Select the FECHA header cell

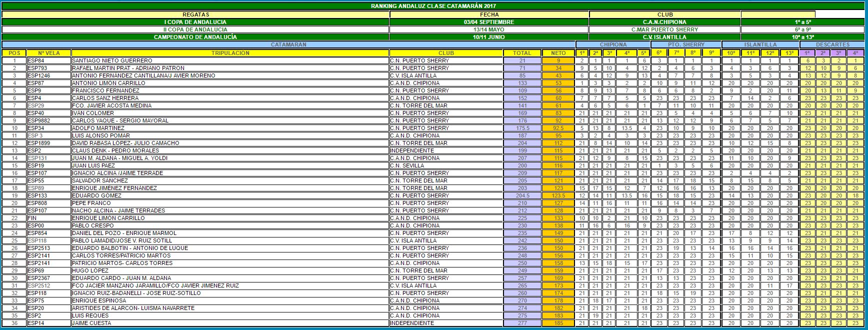tap(488, 15)
